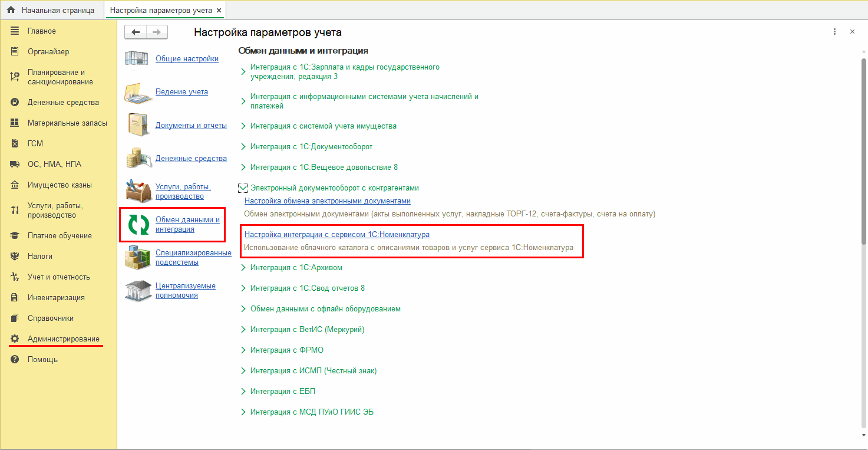Click the building icon for general settings

pos(138,59)
